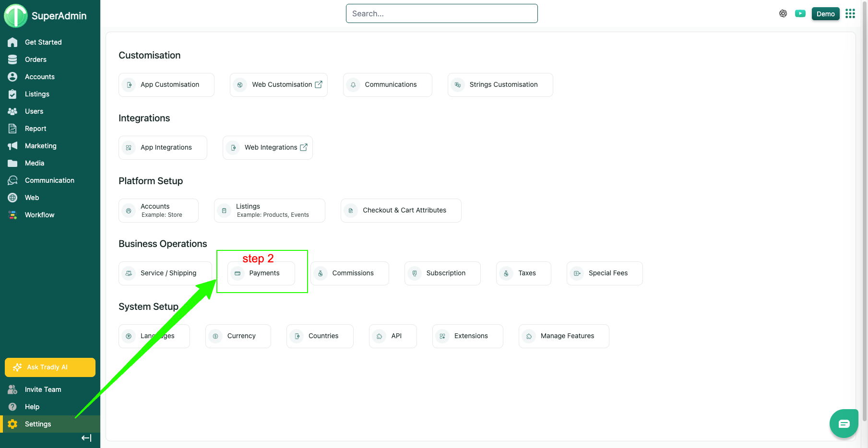
Task: Click the Settings gear icon in sidebar
Action: [x=12, y=424]
